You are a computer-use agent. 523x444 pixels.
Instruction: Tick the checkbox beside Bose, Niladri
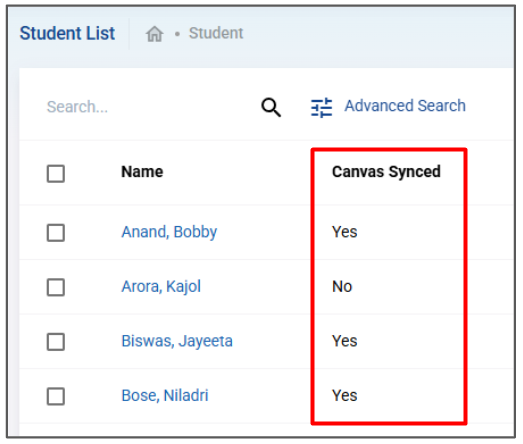(56, 396)
